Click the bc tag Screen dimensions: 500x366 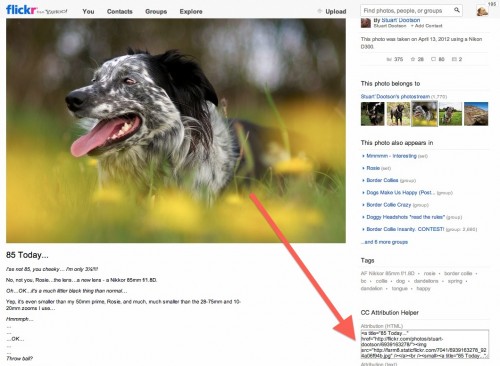click(x=363, y=281)
